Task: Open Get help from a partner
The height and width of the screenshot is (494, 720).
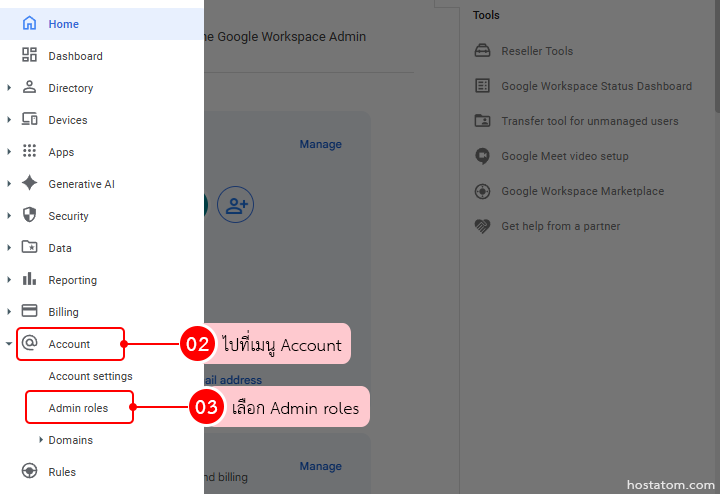Action: [561, 226]
